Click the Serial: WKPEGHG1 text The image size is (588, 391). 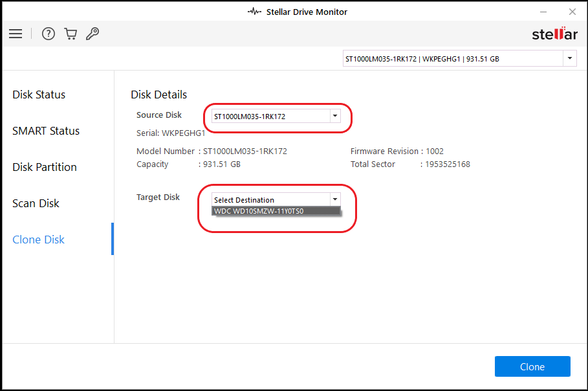[x=171, y=133]
